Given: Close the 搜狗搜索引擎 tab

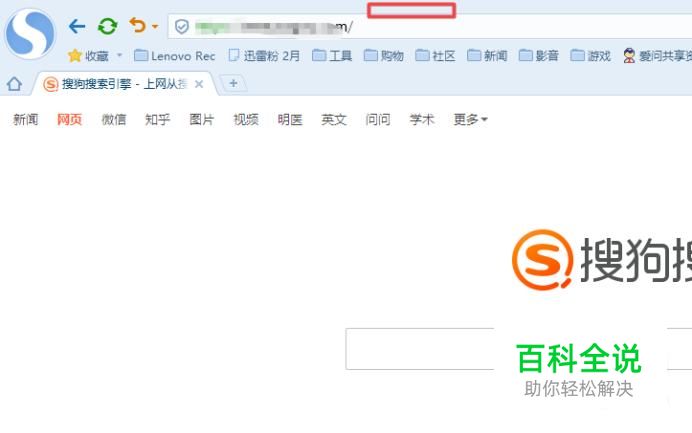Looking at the screenshot, I should (199, 84).
